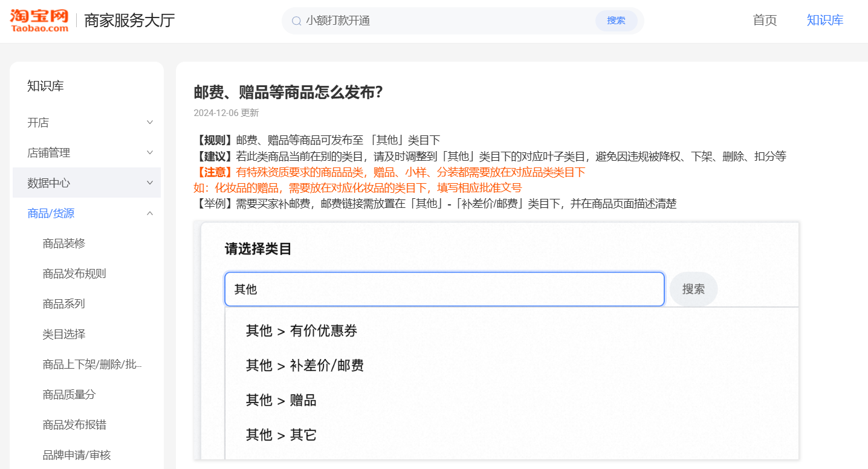Expand the 数据中心 section chevron
The width and height of the screenshot is (868, 469).
150,183
